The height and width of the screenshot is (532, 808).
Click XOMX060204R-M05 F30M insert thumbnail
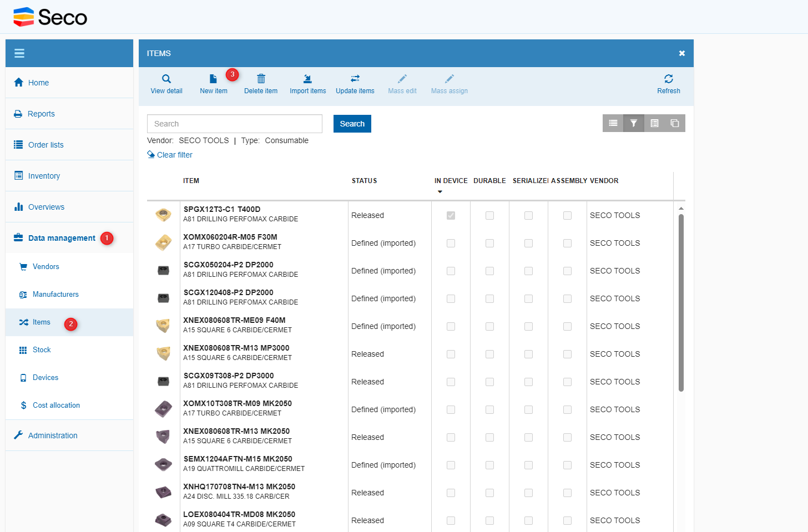tap(163, 242)
